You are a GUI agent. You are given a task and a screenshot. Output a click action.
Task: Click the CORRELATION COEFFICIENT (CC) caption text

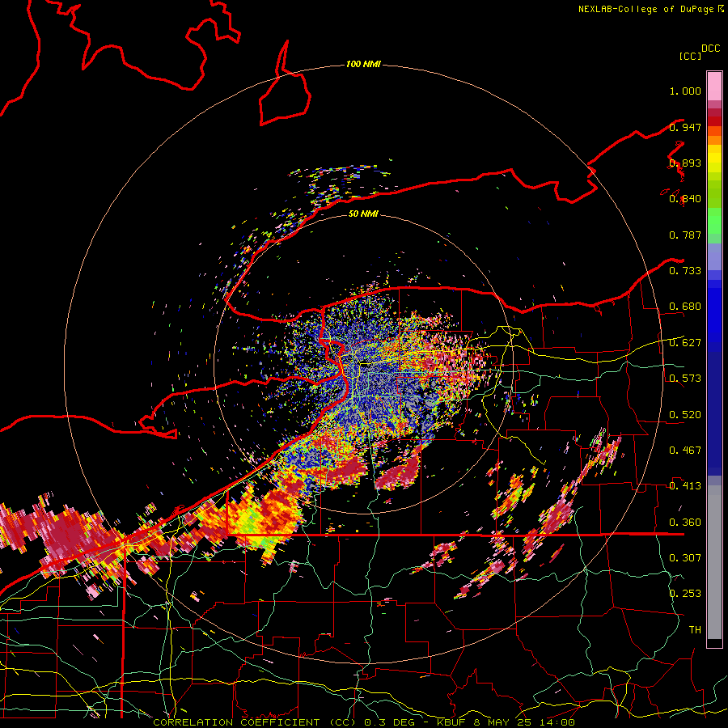click(x=255, y=722)
